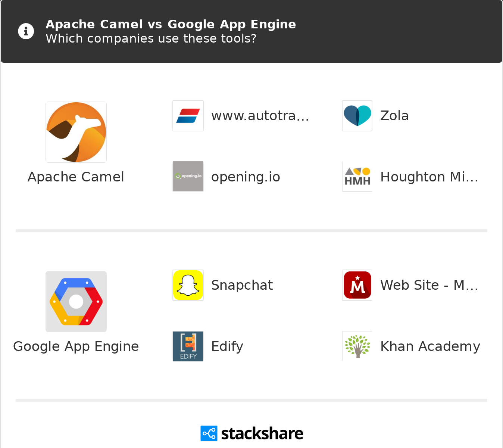Viewport: 503px width, 448px height.
Task: Click the Edify logo icon
Action: (x=188, y=346)
